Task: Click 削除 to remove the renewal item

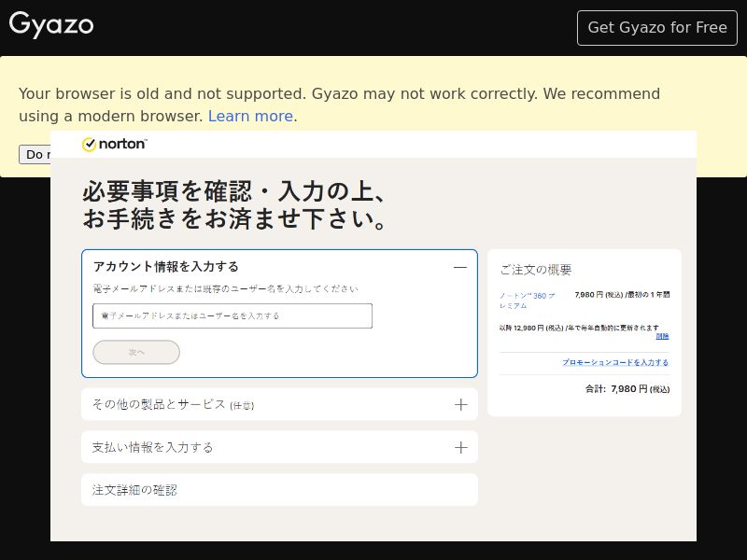Action: tap(664, 335)
